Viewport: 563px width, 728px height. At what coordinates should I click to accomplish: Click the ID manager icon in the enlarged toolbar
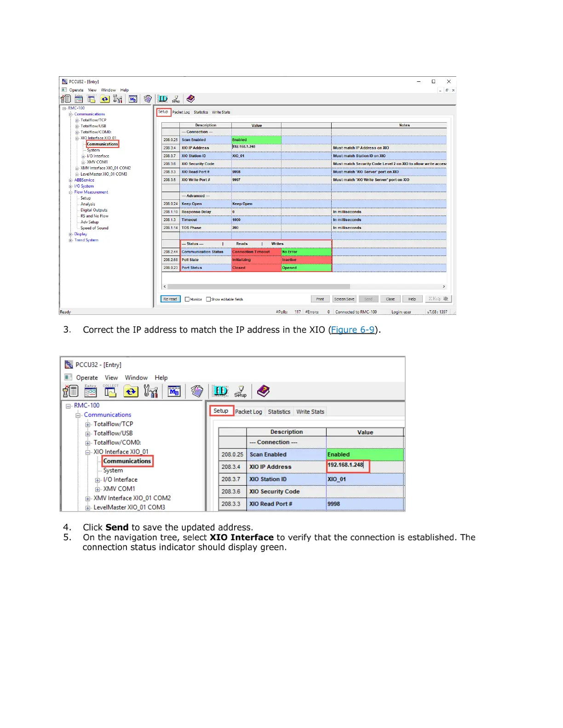[220, 391]
